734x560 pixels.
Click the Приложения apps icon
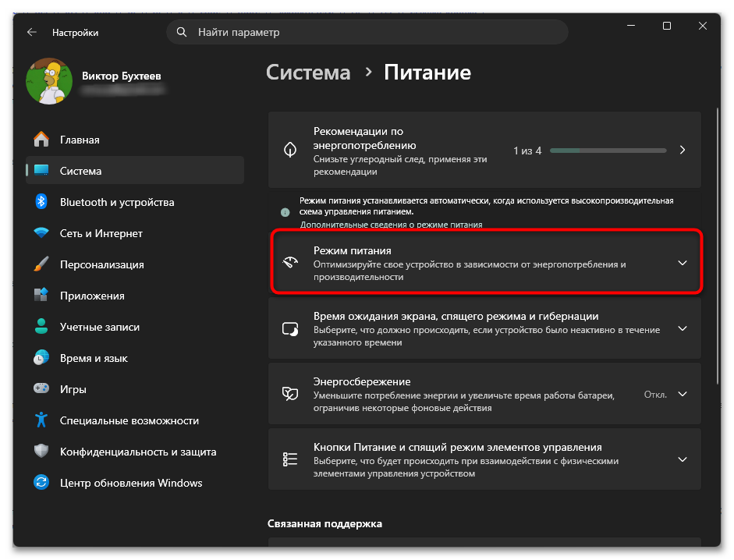[41, 295]
